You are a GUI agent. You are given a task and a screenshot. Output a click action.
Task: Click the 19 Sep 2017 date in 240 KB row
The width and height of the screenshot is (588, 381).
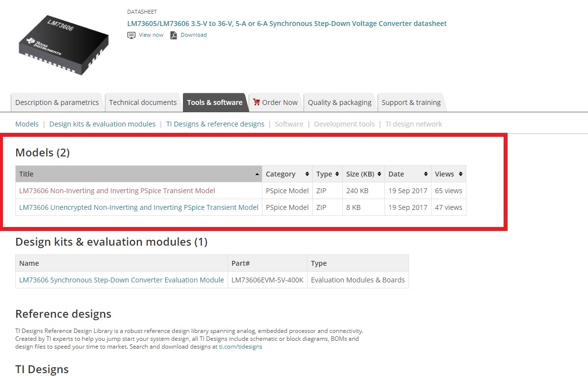(x=408, y=191)
